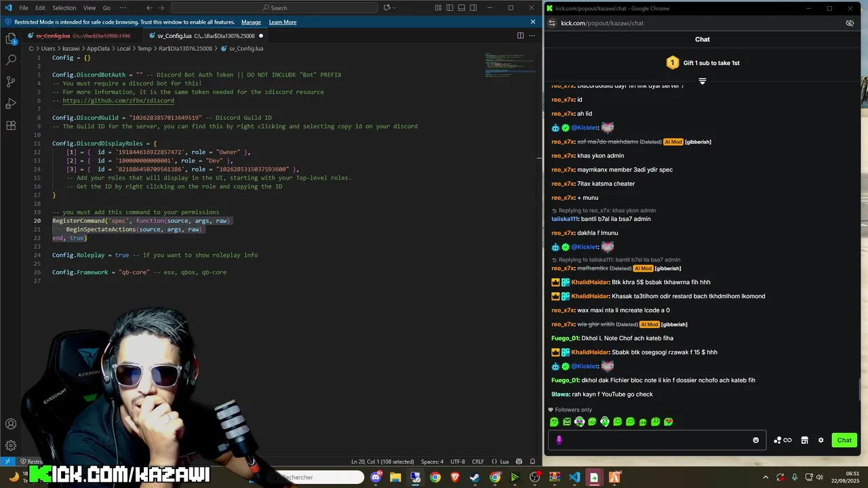Open notifications bell in status bar
The height and width of the screenshot is (488, 868).
coord(533,462)
